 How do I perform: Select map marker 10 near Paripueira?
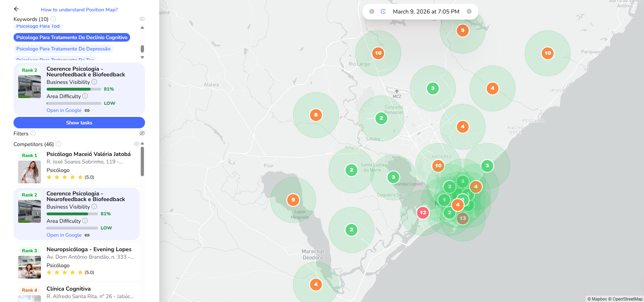point(548,53)
